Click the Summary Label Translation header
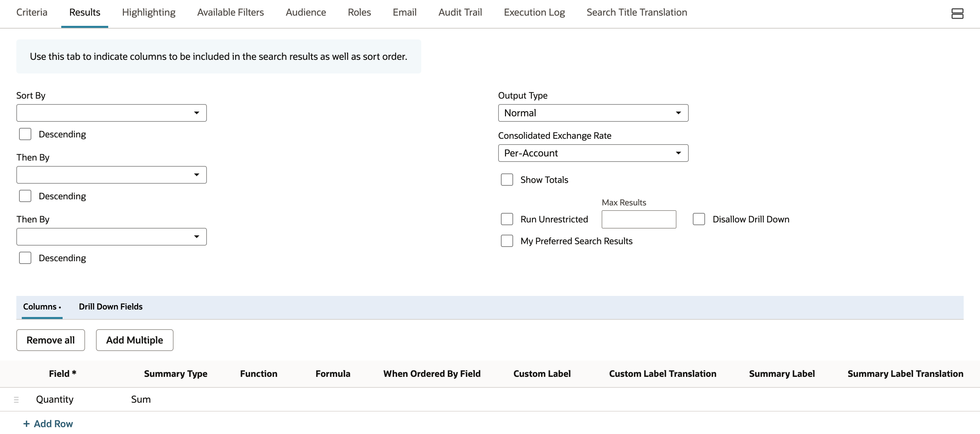 coord(905,374)
